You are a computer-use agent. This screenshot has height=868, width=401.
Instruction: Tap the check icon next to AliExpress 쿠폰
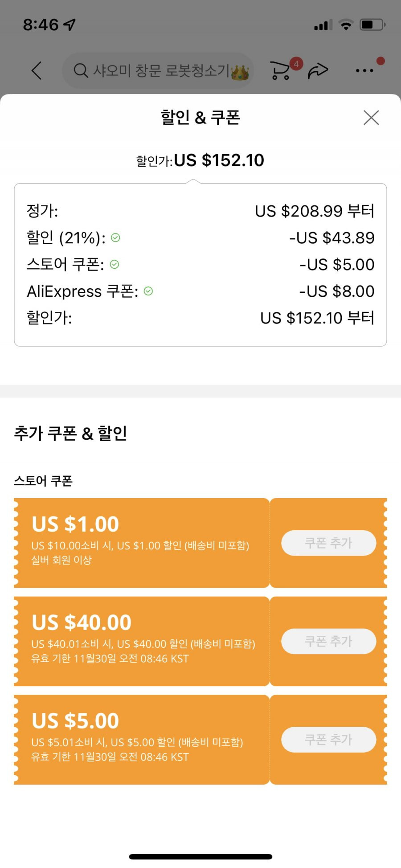click(x=148, y=291)
